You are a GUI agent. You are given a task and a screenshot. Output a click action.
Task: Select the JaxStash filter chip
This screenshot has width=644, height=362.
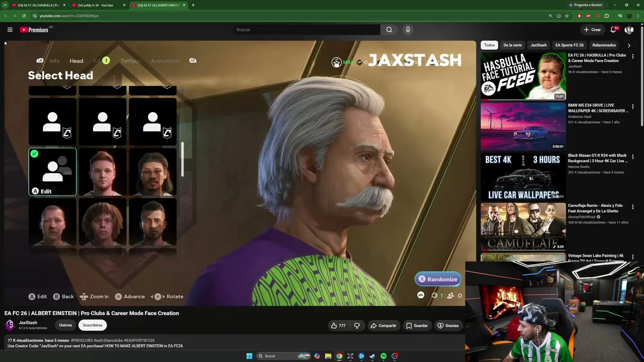tap(538, 45)
